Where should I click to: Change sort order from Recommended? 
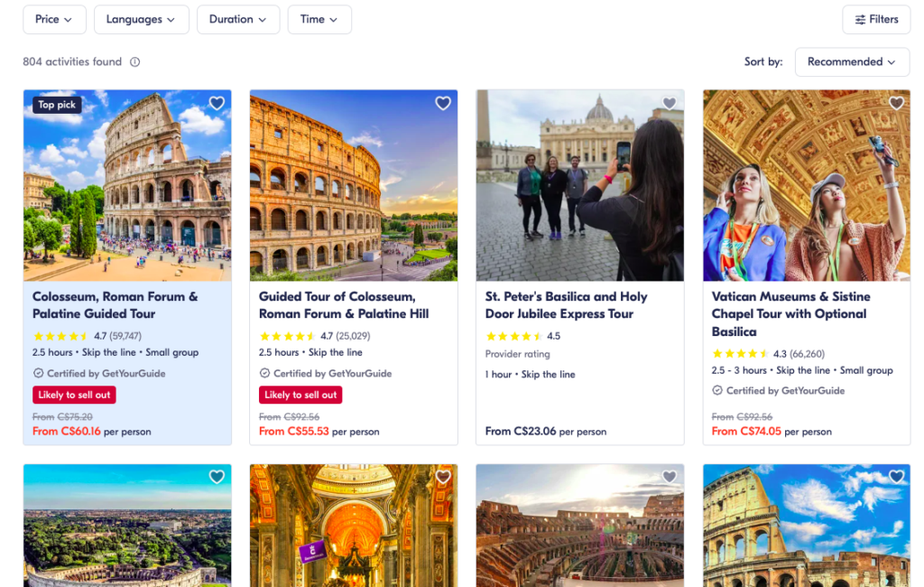tap(852, 62)
